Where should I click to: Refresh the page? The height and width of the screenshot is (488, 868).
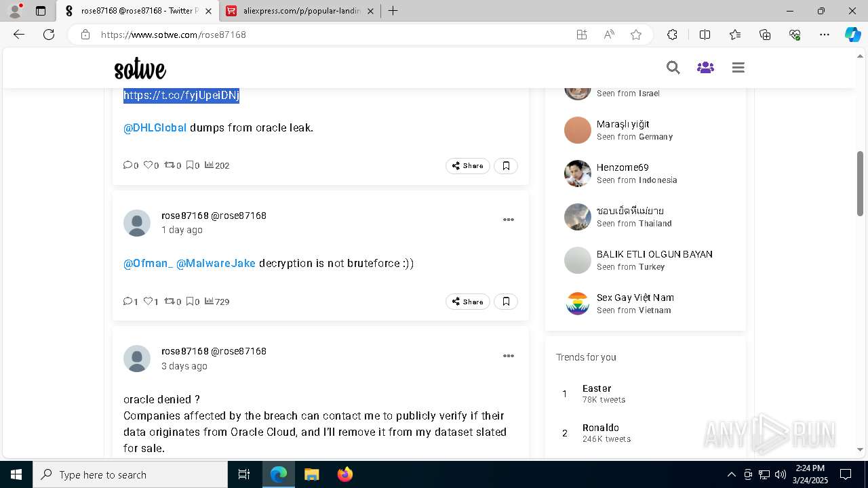point(49,35)
